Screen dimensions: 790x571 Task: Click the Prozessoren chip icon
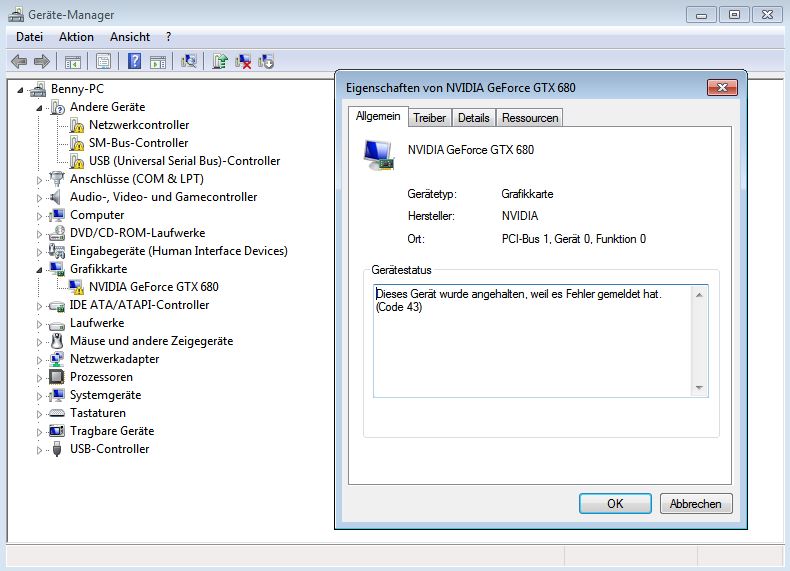click(56, 377)
